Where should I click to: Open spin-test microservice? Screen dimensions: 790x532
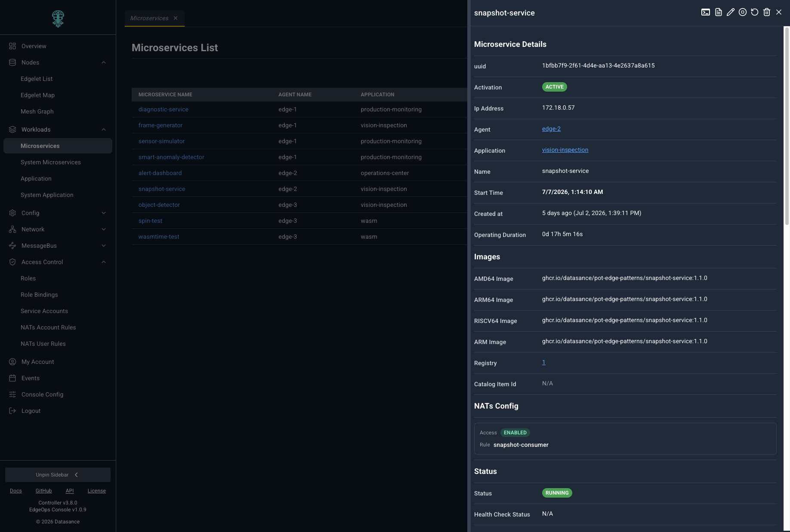point(150,221)
